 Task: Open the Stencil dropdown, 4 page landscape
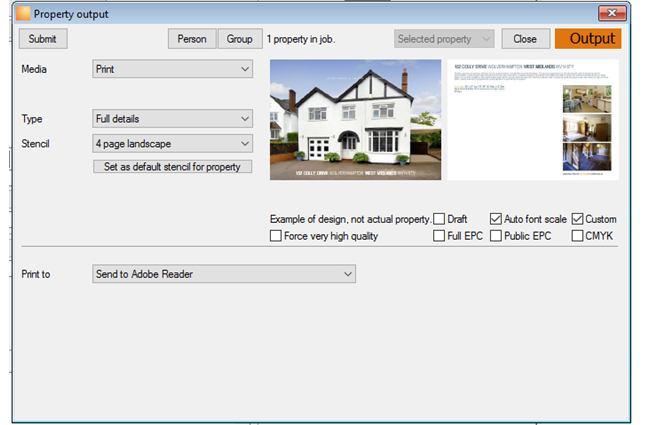(x=172, y=143)
